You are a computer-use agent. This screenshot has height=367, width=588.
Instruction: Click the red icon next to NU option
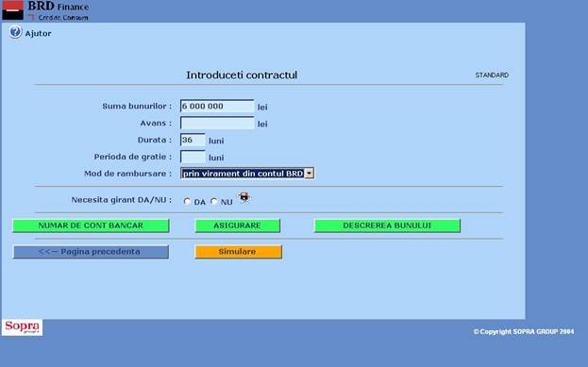(244, 197)
